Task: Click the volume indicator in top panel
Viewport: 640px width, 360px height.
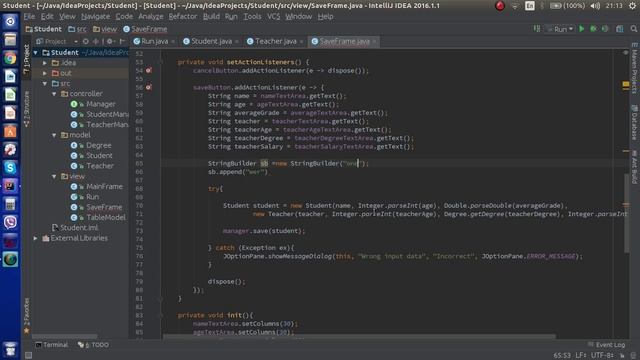Action: click(595, 6)
